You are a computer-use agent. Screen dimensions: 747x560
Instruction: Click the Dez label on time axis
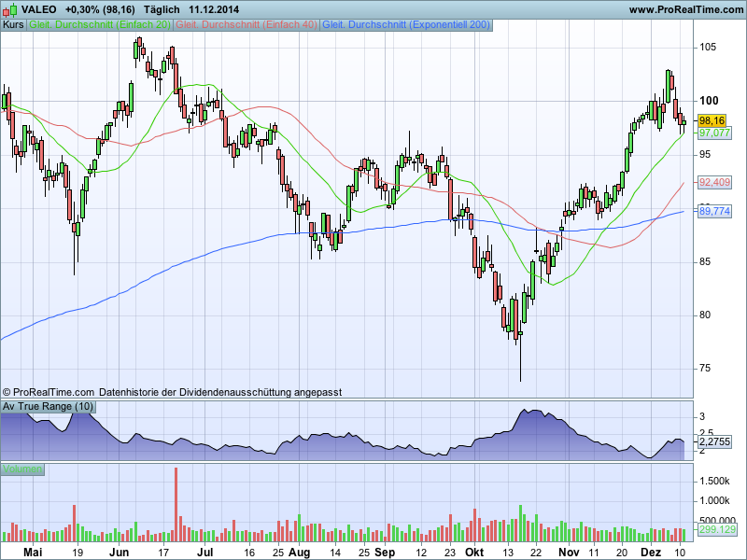click(x=651, y=553)
